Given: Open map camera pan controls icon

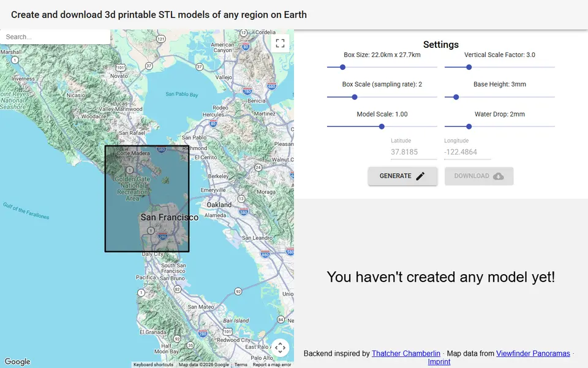Looking at the screenshot, I should tap(280, 348).
